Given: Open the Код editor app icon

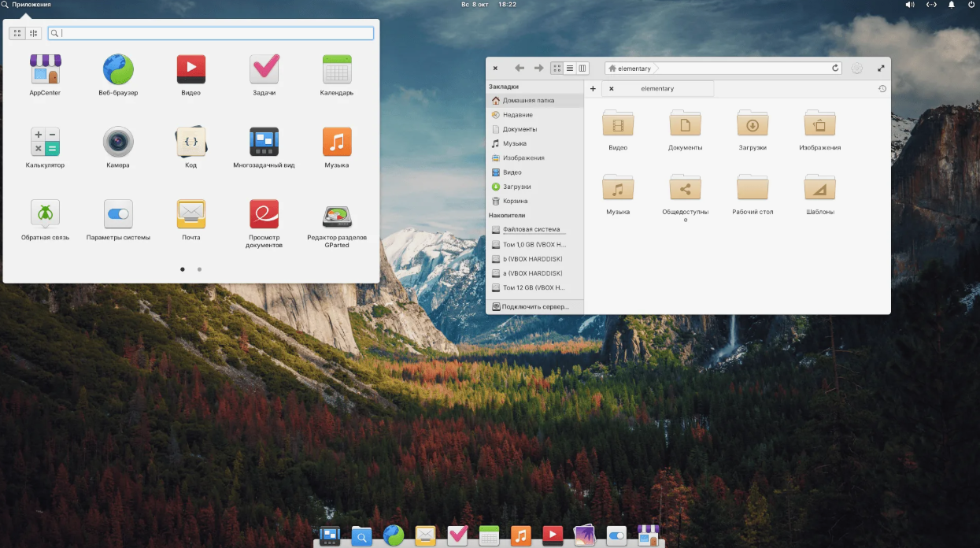Looking at the screenshot, I should [x=191, y=143].
